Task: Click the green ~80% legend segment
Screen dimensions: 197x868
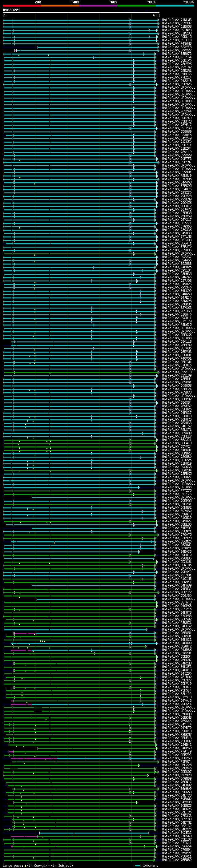Action: 137,6
